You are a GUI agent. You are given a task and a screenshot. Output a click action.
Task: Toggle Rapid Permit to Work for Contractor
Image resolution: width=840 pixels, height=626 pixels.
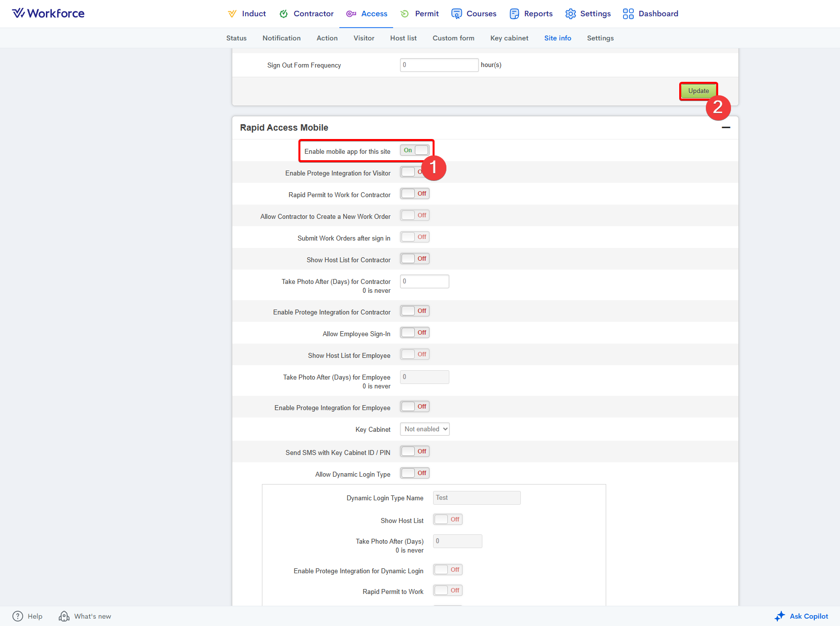(415, 194)
